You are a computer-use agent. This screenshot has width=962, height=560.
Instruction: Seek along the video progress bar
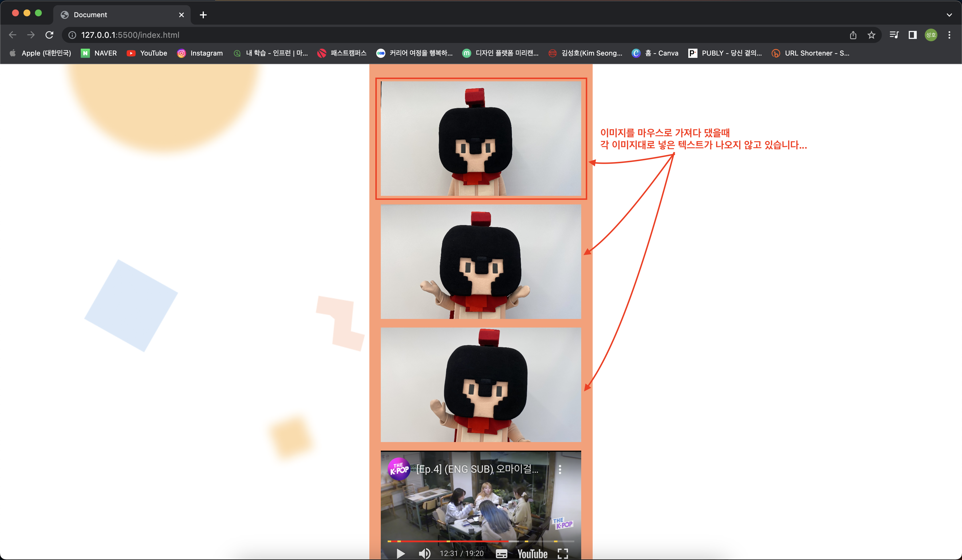(x=481, y=541)
